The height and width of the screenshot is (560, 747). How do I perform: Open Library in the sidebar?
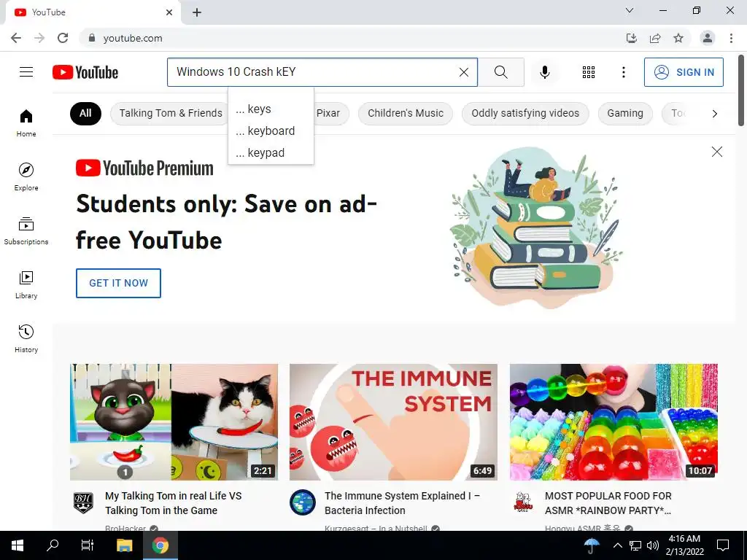tap(26, 284)
